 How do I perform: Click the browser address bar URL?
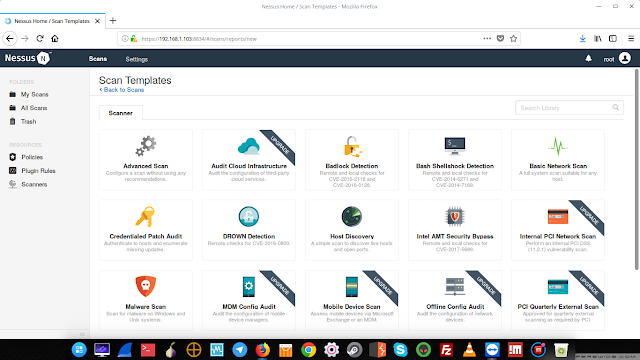click(199, 39)
